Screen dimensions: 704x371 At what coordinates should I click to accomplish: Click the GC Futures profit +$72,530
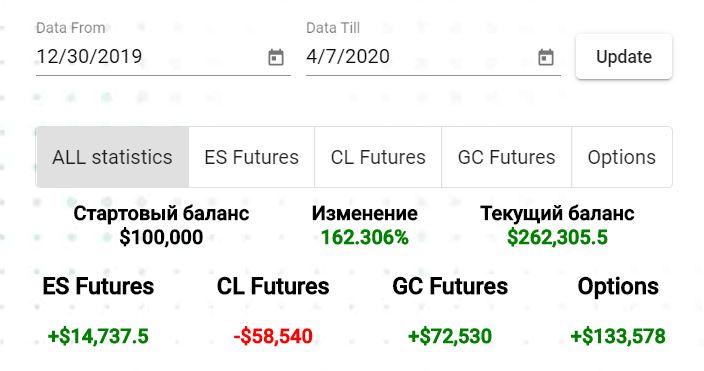click(450, 336)
